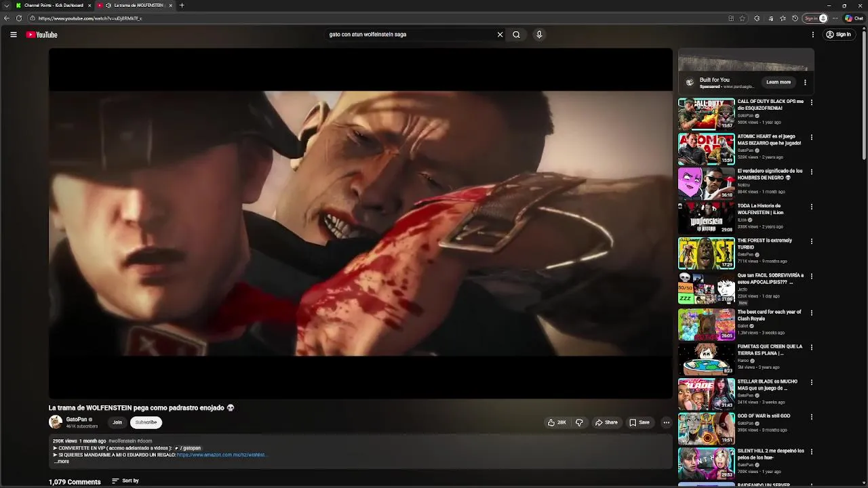Open YouTube settings three-dot menu by Sign in
Image resolution: width=868 pixels, height=488 pixels.
[x=813, y=35]
